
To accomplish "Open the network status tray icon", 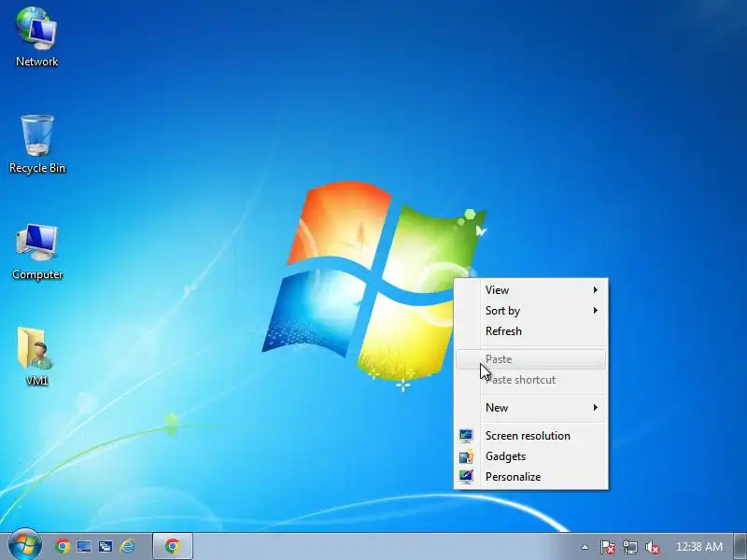I will click(629, 547).
